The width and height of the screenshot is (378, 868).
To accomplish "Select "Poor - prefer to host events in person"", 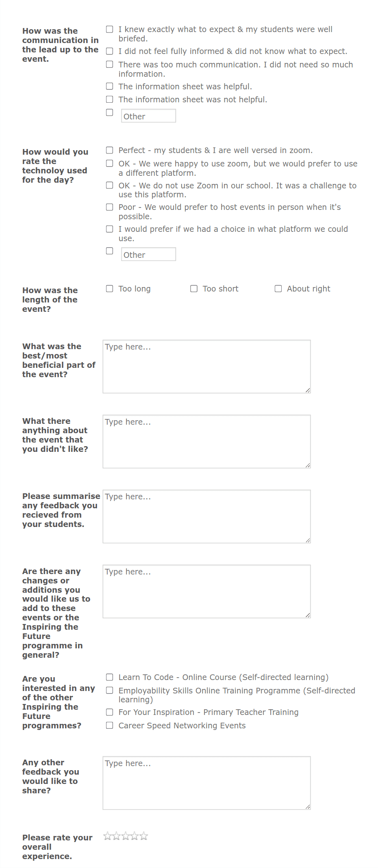I will pos(109,207).
